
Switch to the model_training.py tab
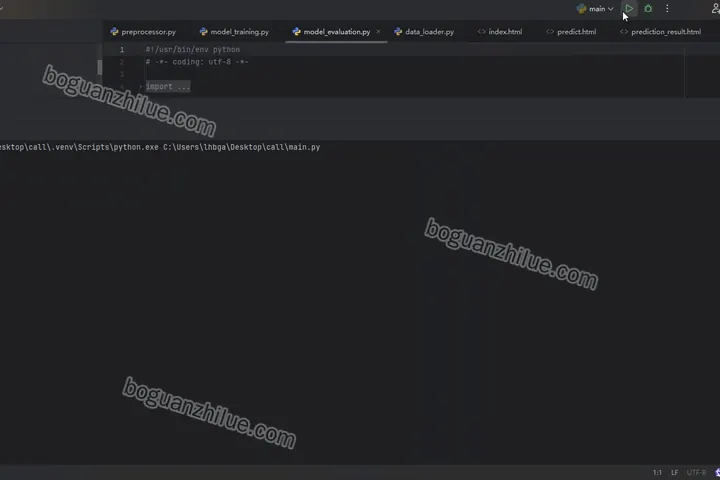point(235,32)
